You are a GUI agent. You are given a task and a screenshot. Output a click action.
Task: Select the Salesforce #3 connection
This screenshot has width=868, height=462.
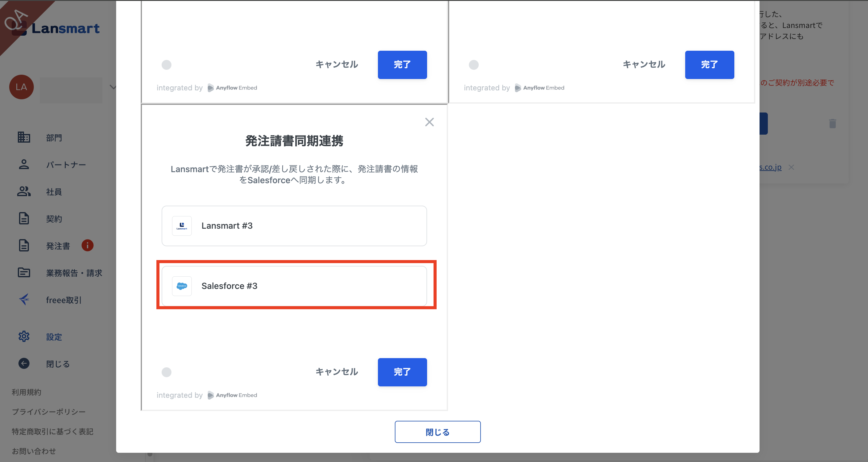click(294, 286)
